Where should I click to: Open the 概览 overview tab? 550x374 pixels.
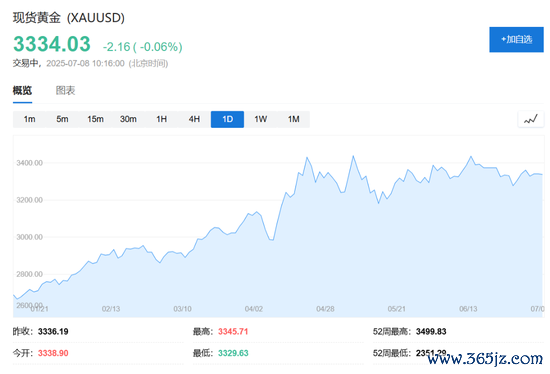pos(22,91)
